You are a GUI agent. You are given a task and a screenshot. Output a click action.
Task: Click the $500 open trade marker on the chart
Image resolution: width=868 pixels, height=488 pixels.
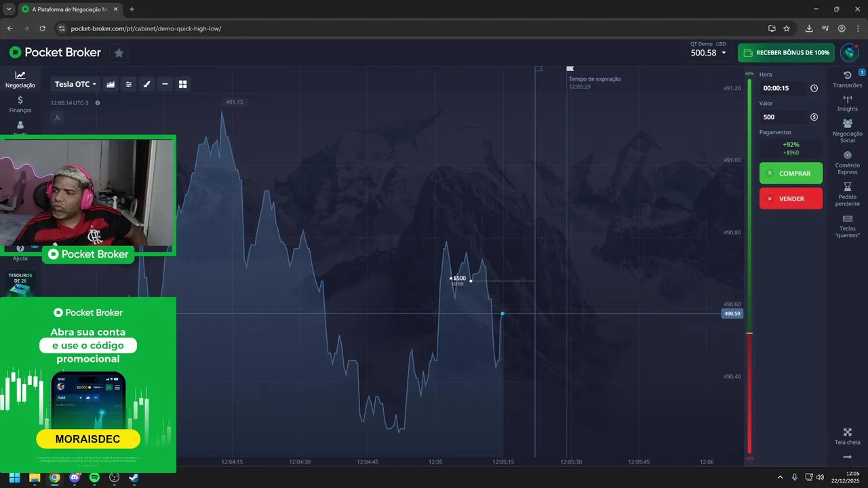tap(458, 279)
